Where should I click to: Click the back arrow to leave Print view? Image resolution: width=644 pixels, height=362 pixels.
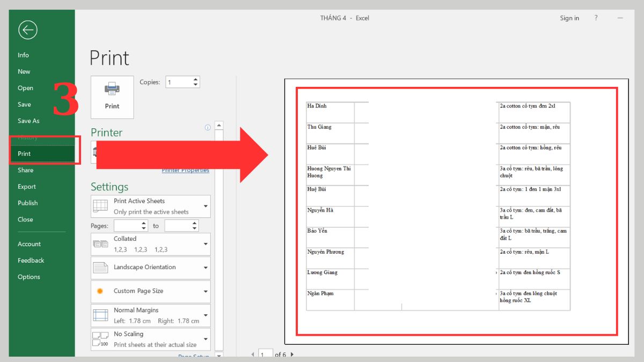(x=27, y=30)
